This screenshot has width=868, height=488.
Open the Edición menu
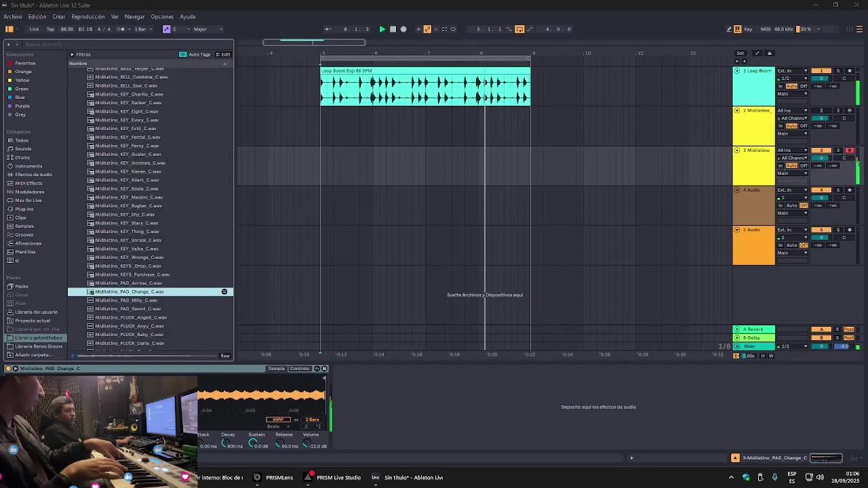point(37,17)
